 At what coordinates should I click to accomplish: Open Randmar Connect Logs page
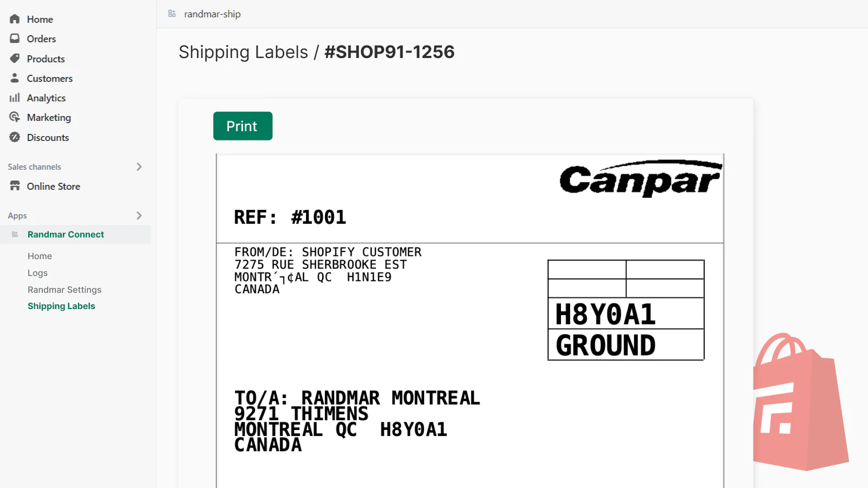tap(37, 273)
